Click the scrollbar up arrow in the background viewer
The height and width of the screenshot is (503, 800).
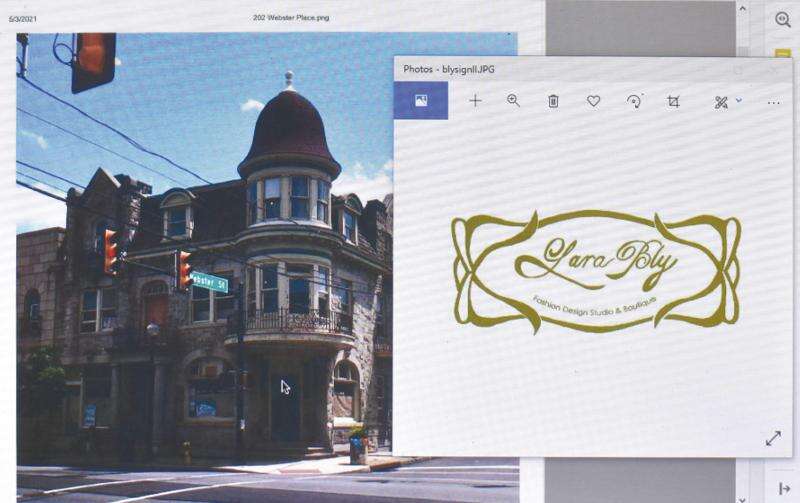tap(742, 8)
